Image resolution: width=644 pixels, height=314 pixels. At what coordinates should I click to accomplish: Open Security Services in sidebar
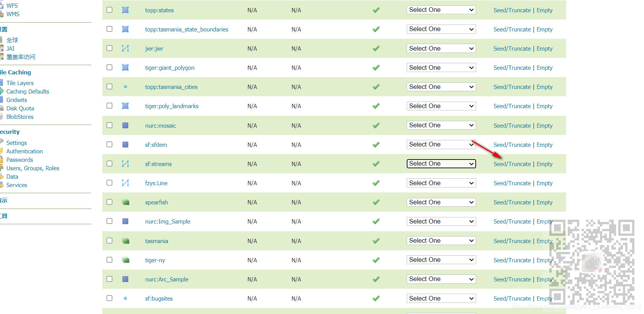tap(17, 185)
